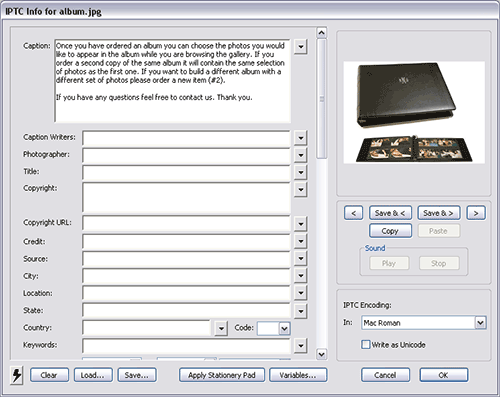Click the Save... button
Viewport: 500px width, 397px height.
[137, 375]
